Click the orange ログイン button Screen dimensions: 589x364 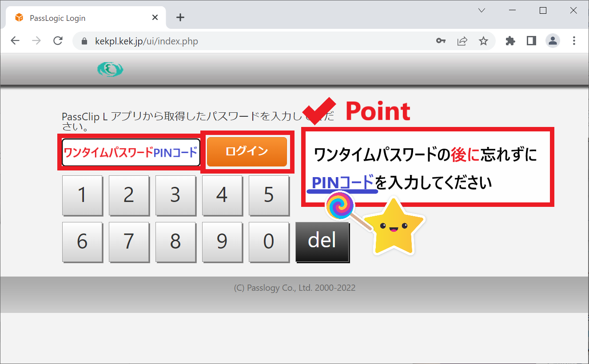click(x=247, y=152)
